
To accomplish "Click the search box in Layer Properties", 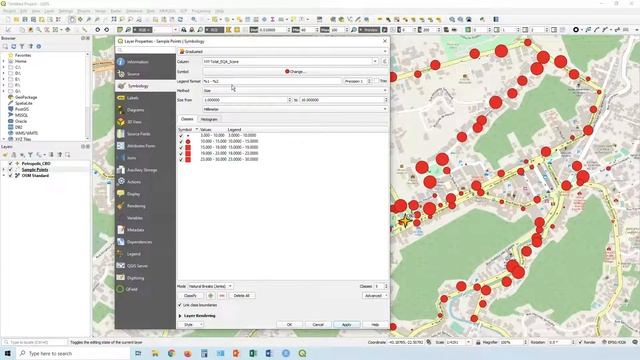I will 146,50.
